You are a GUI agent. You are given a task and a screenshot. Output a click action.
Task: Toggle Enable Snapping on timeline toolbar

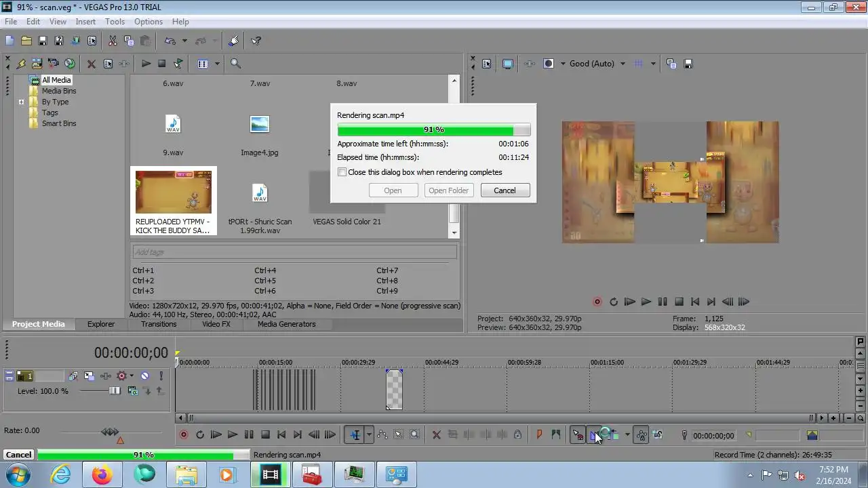point(578,435)
